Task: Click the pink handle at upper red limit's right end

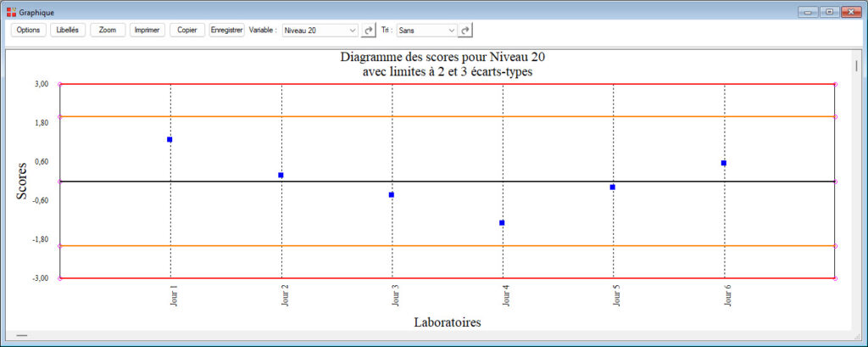Action: (x=836, y=84)
